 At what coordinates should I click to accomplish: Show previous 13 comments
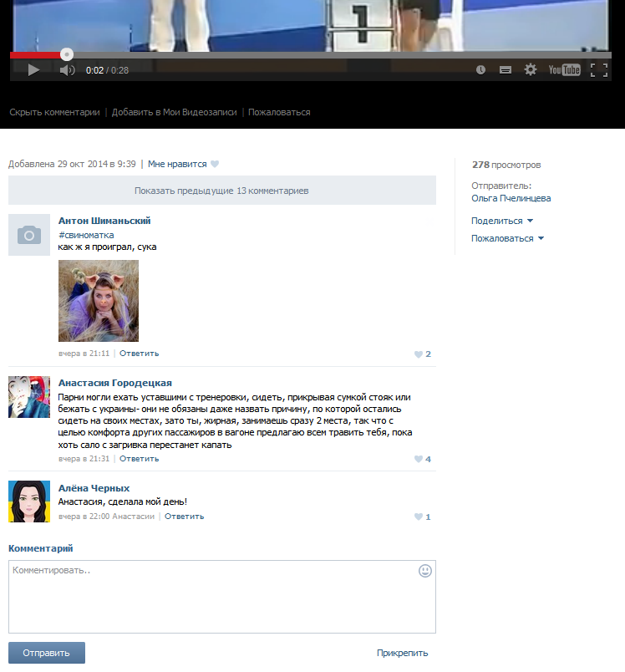[222, 191]
